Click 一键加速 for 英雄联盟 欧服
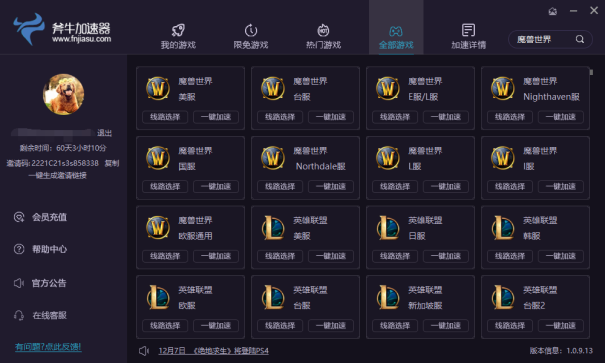605x363 pixels. click(x=216, y=326)
